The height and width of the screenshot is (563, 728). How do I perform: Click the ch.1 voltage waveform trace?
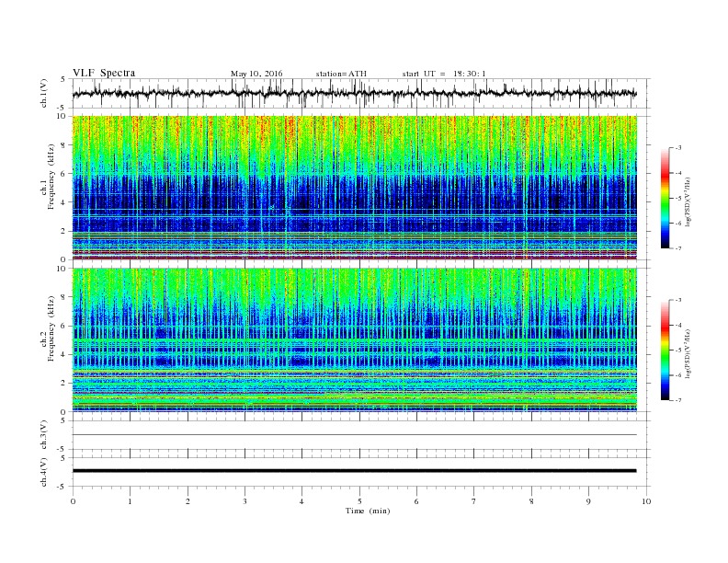(354, 93)
